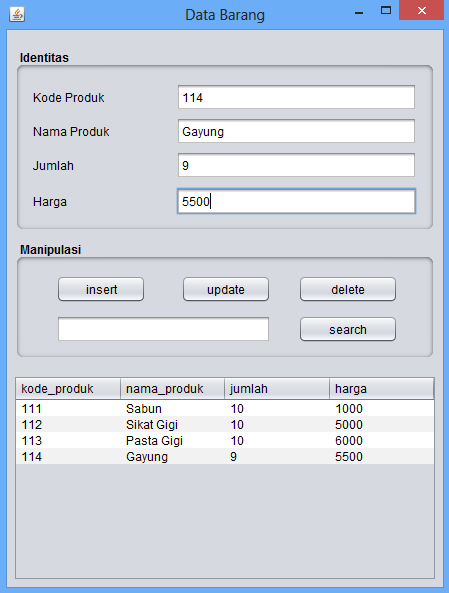The image size is (449, 593).
Task: Select the Gayung cell in the table
Action: pyautogui.click(x=173, y=456)
